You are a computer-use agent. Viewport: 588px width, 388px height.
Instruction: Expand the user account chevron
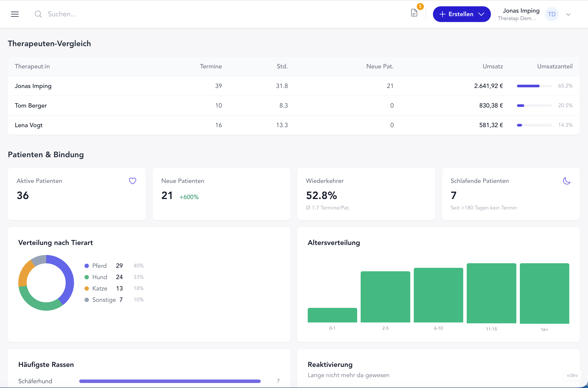[568, 14]
